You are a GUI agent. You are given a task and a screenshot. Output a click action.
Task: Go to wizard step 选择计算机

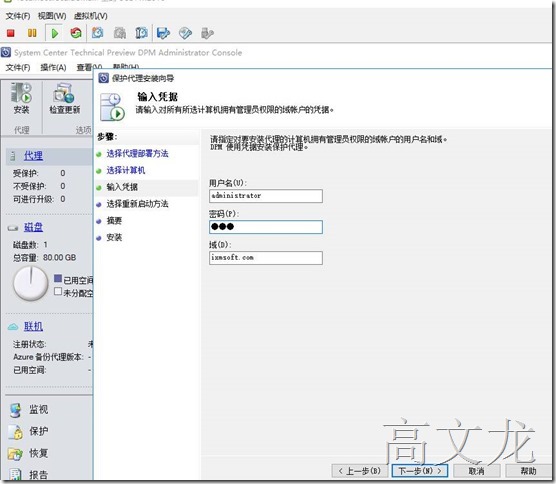click(126, 170)
